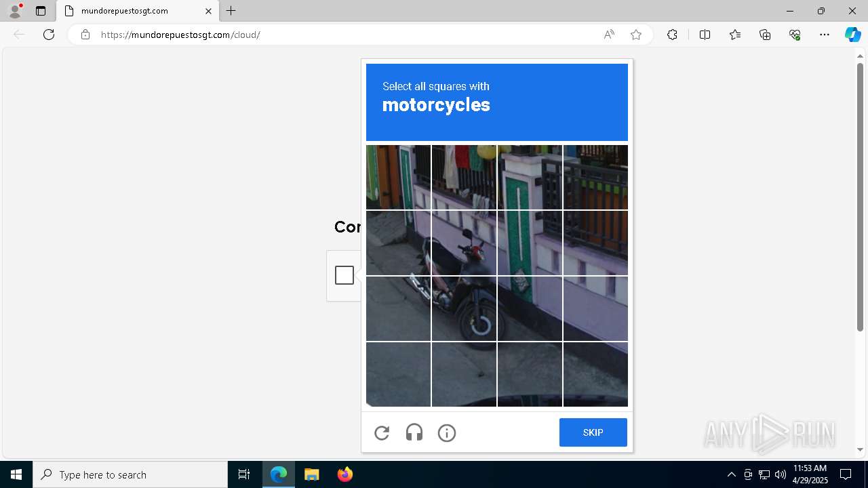Open tab actions menu
This screenshot has height=488, width=868.
coord(41,11)
